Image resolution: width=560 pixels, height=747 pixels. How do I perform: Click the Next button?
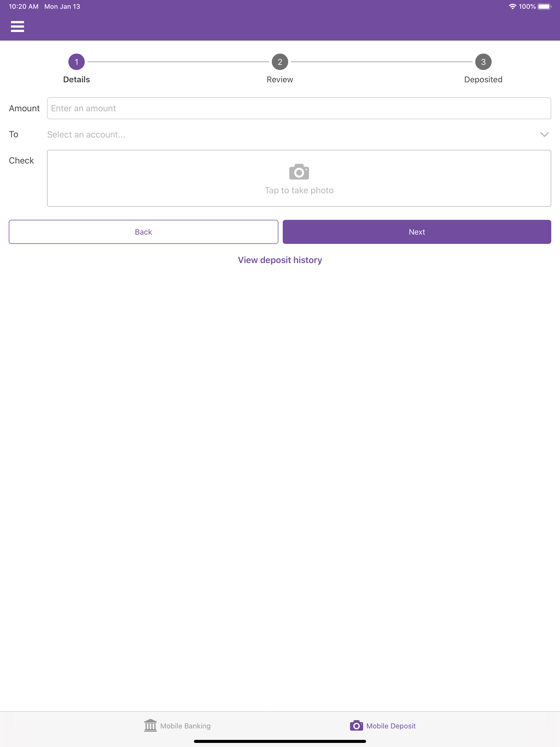[x=417, y=232]
